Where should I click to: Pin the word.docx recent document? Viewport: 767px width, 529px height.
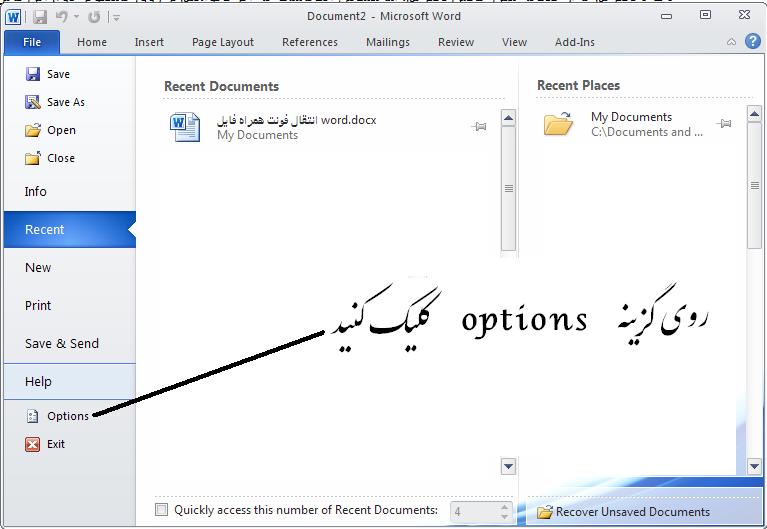pos(479,127)
